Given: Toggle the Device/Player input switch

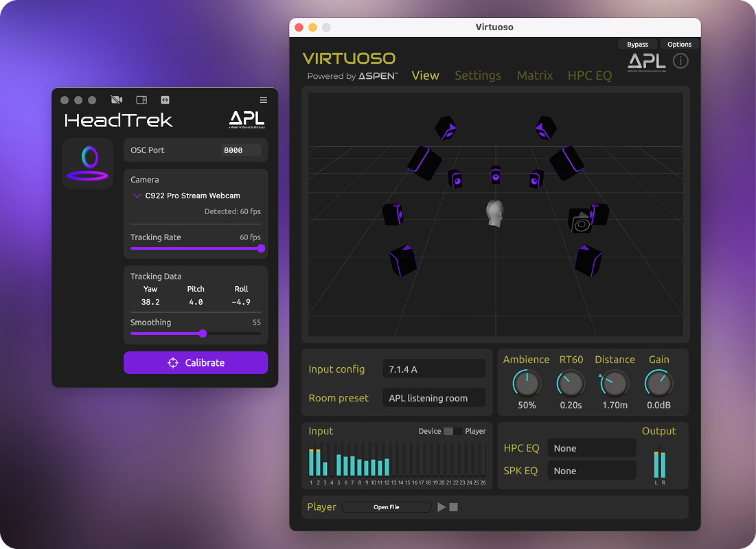Looking at the screenshot, I should (453, 431).
